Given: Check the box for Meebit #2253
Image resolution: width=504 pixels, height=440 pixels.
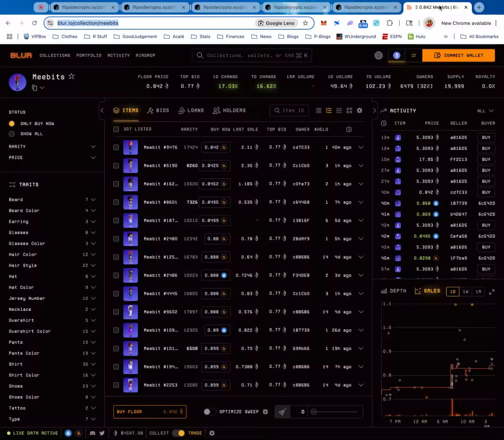Looking at the screenshot, I should (x=116, y=385).
